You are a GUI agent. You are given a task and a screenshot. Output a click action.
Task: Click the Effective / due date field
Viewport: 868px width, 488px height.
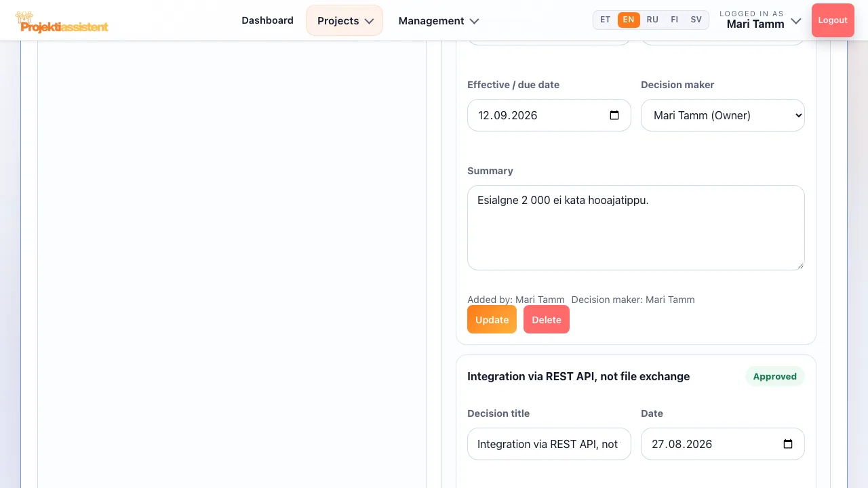coord(549,115)
